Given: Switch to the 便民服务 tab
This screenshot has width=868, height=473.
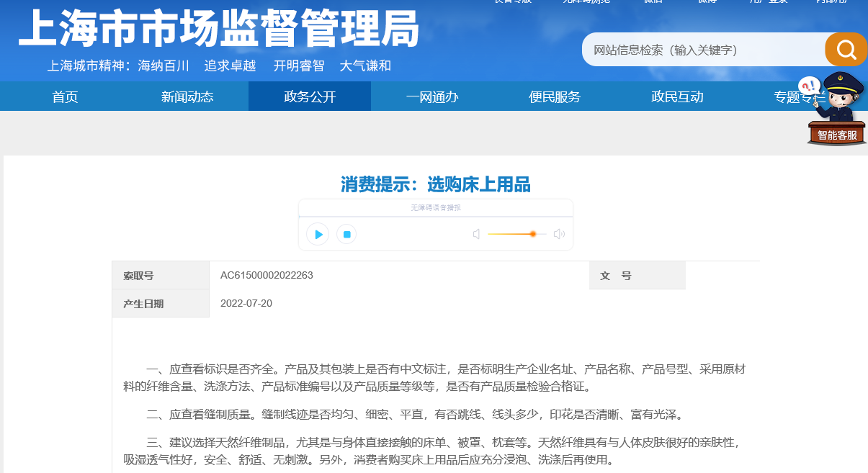Looking at the screenshot, I should pyautogui.click(x=555, y=96).
